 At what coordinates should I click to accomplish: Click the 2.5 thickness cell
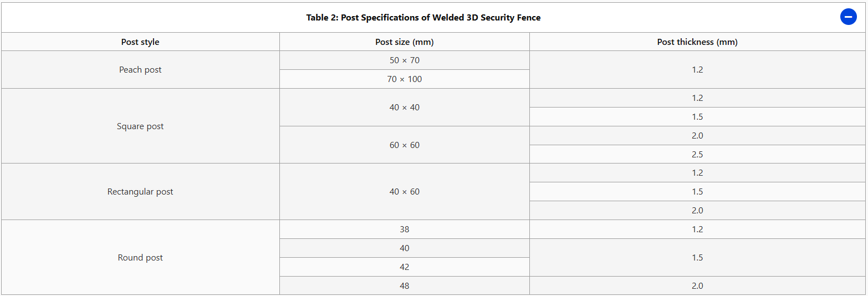(x=697, y=155)
